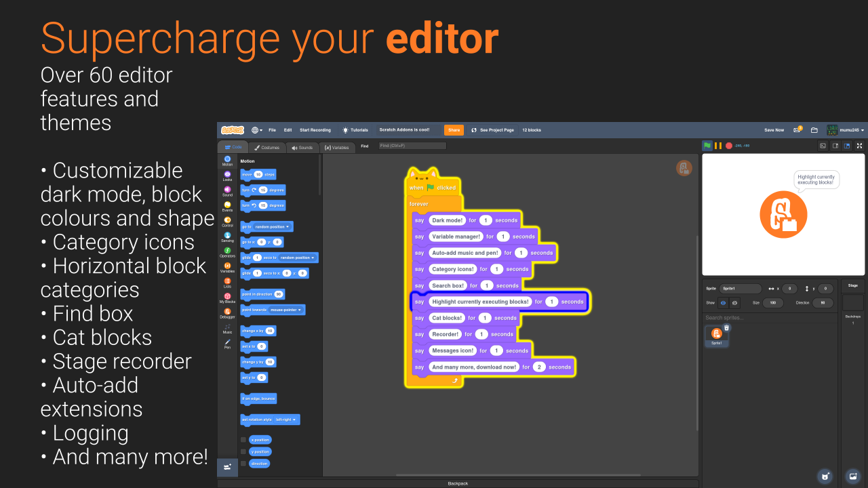Click the Direction value field
The width and height of the screenshot is (868, 488).
[823, 303]
